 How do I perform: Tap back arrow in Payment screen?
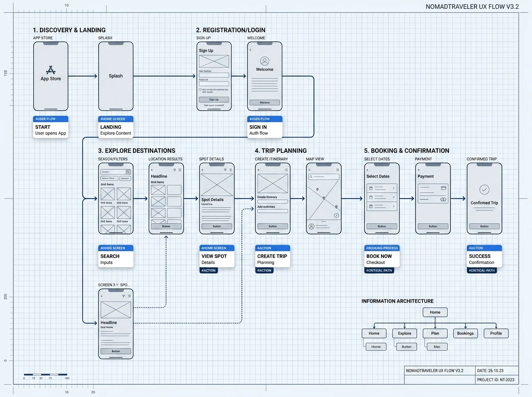click(419, 170)
